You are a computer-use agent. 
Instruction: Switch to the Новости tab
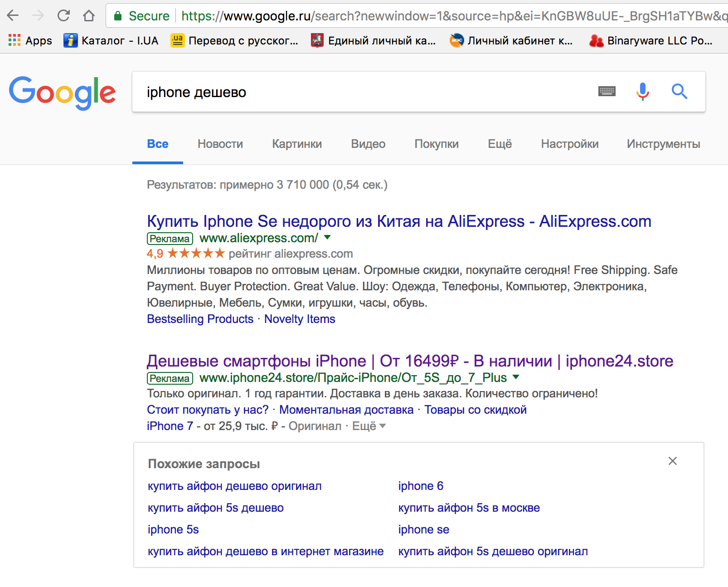[220, 144]
